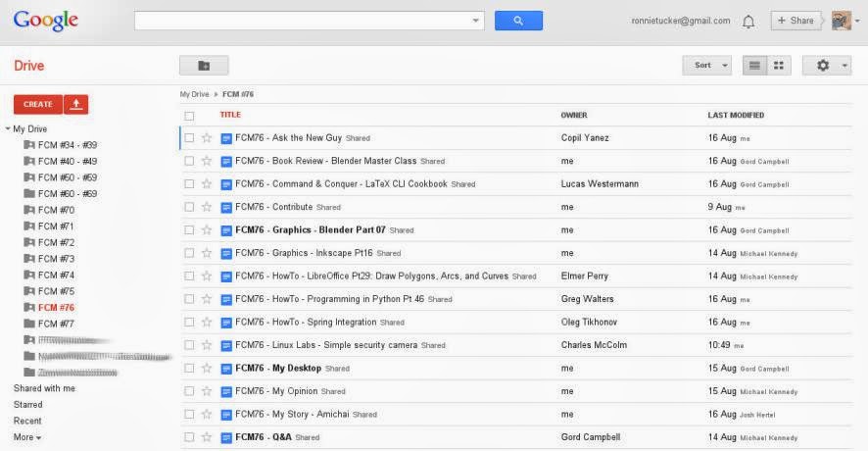Open the Starred view
Screen dimensions: 868x451
point(27,405)
